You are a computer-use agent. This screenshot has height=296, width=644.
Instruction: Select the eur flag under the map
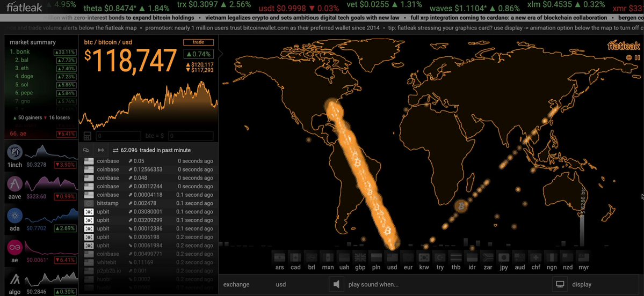point(408,257)
